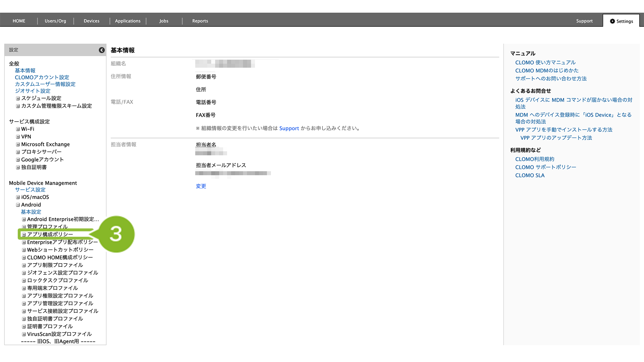
Task: Click the 変更 link
Action: pos(201,186)
